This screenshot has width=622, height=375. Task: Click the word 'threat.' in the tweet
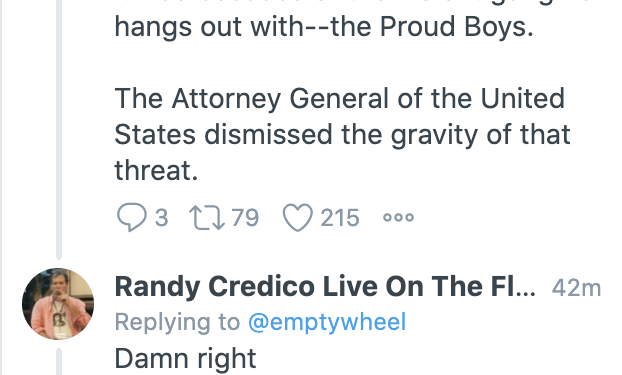156,171
